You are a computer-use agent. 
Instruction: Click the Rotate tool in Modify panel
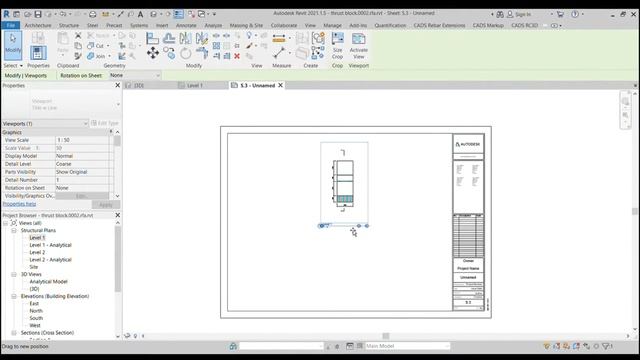point(185,53)
